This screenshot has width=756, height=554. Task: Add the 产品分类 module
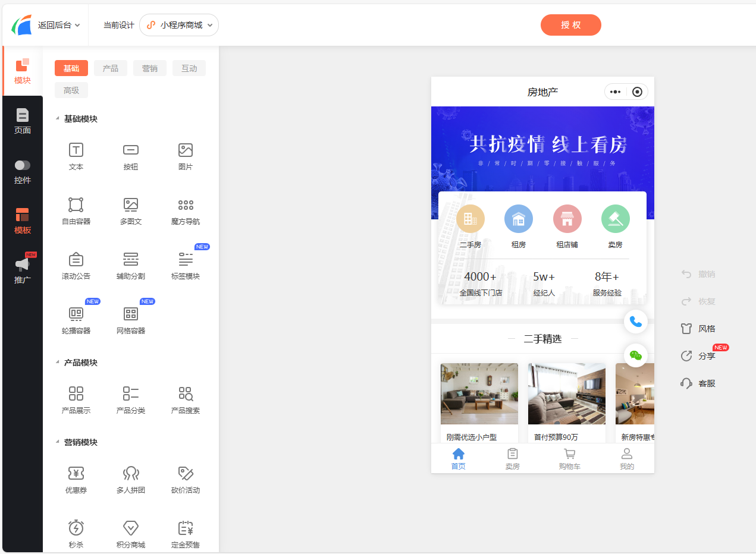pyautogui.click(x=131, y=400)
